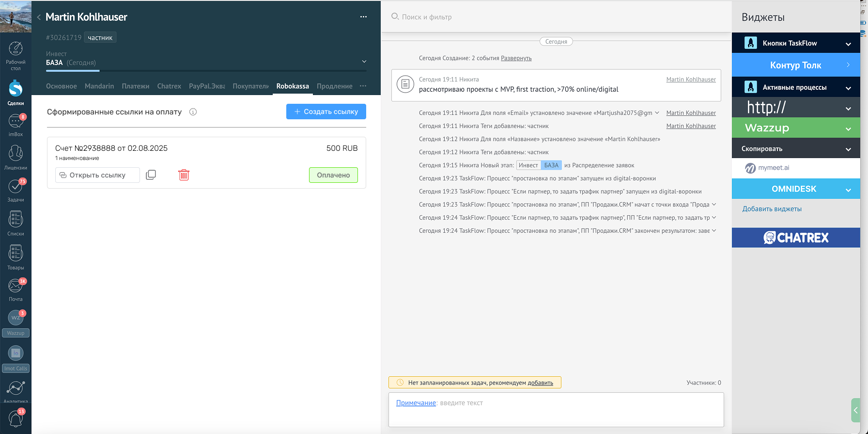
Task: Switch to Покупатели tab
Action: pyautogui.click(x=251, y=86)
